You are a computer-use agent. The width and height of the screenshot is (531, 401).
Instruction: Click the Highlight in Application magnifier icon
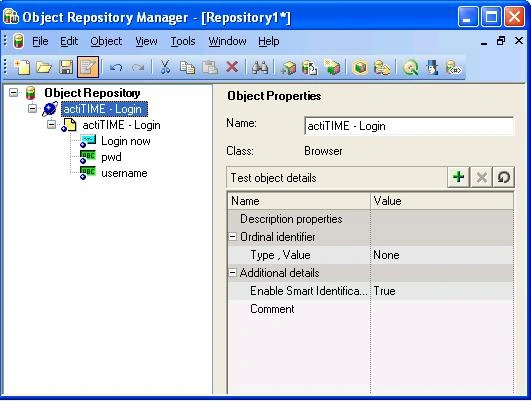[410, 68]
